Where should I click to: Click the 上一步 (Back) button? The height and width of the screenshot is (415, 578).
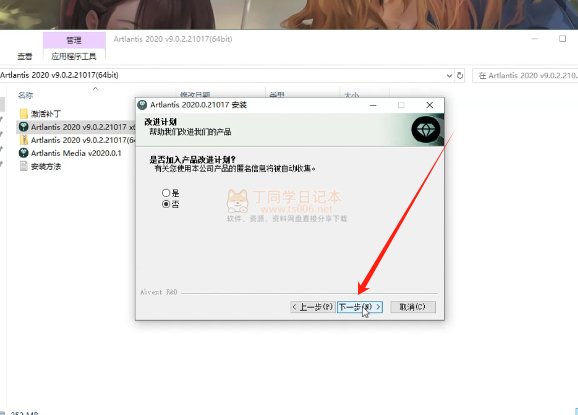[313, 307]
